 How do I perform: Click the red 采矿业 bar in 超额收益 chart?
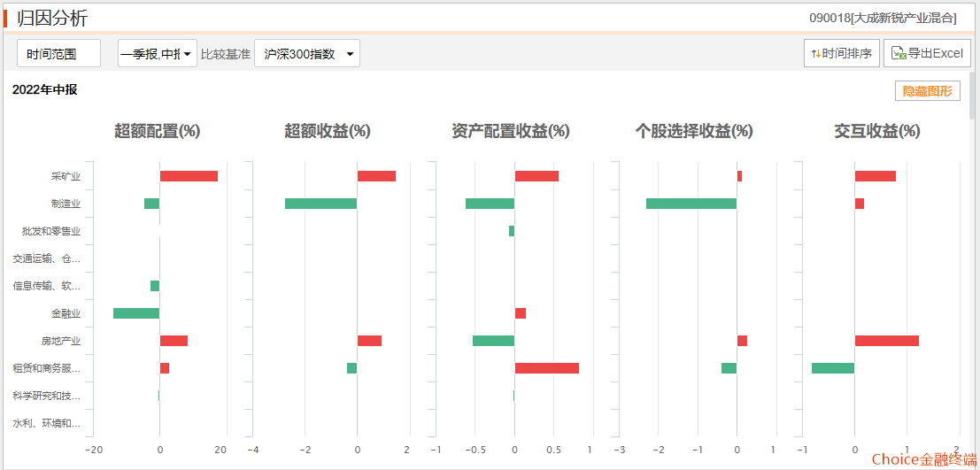click(x=376, y=176)
